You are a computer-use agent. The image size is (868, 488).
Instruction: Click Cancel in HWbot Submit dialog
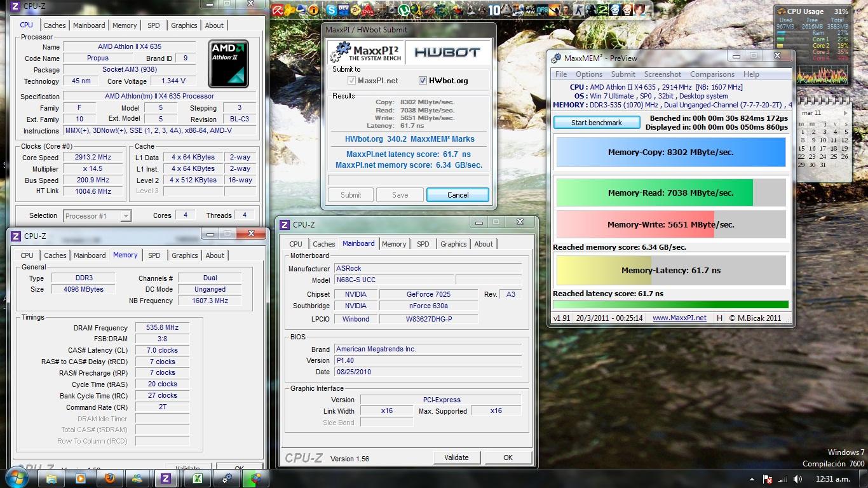(x=458, y=195)
